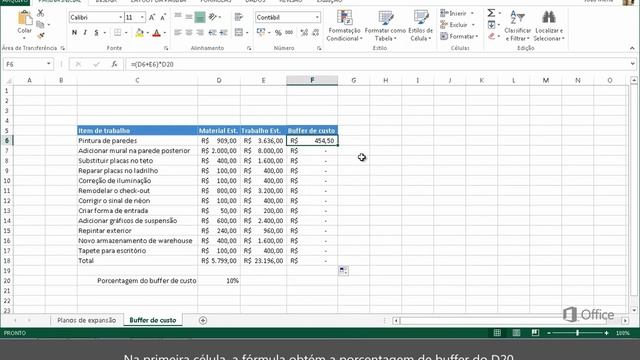Image resolution: width=640 pixels, height=360 pixels.
Task: Select cell with 10% buffer percentage
Action: tap(219, 281)
